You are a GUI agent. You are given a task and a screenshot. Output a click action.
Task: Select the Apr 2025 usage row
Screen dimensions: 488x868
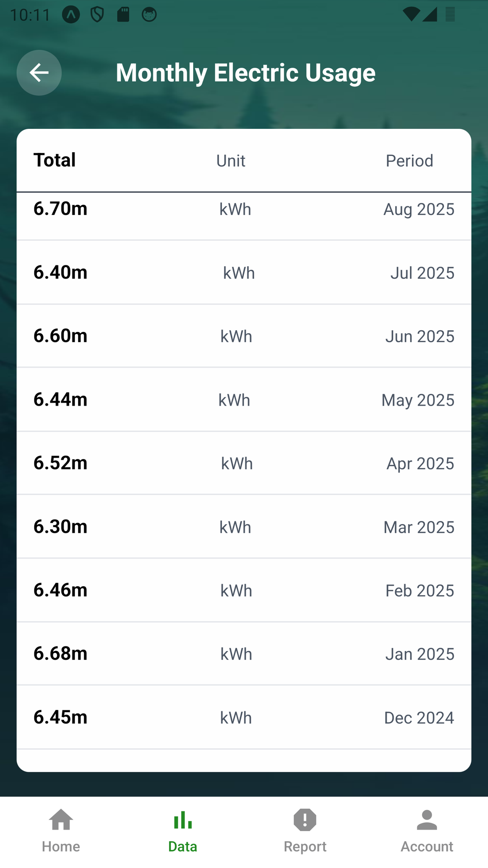tap(244, 463)
